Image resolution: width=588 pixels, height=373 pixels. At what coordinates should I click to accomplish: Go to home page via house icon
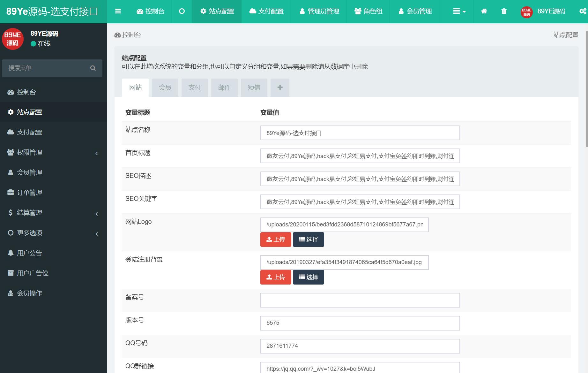point(484,11)
